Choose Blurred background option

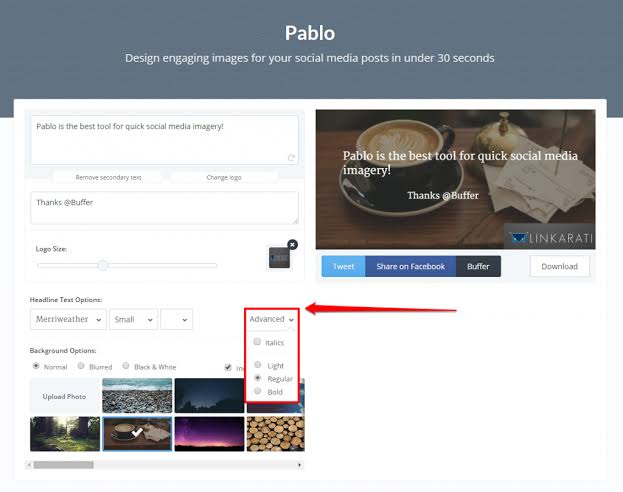(81, 366)
